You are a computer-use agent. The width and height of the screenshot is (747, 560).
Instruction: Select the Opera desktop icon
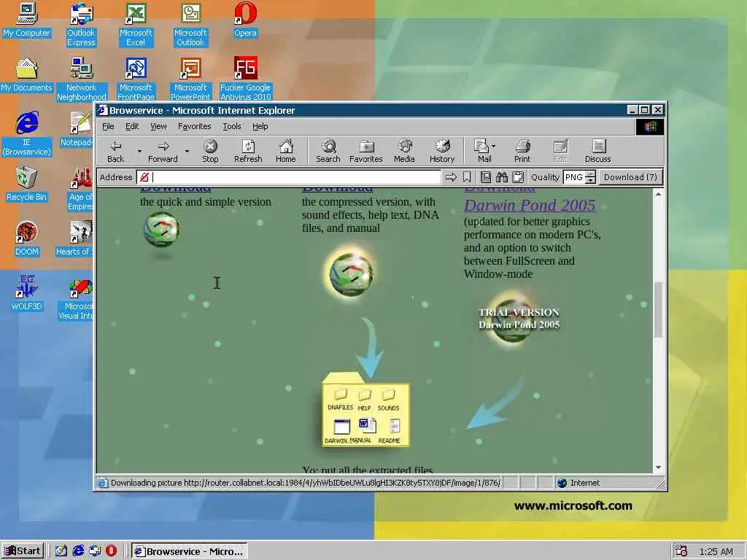(245, 20)
